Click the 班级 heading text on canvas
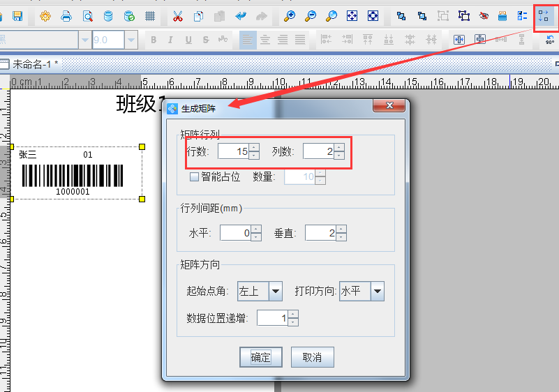 (141, 104)
